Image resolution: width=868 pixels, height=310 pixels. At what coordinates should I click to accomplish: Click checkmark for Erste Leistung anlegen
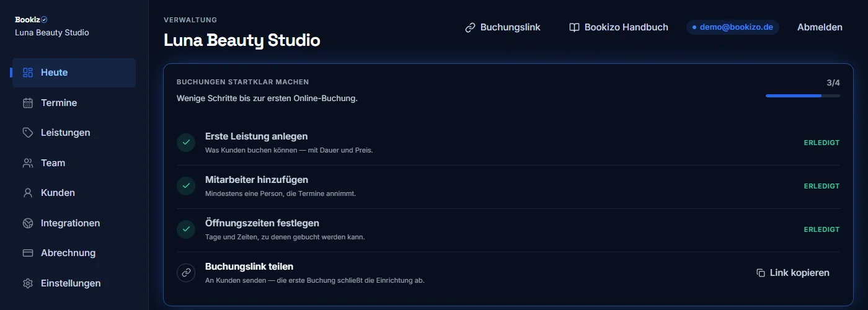coord(186,143)
